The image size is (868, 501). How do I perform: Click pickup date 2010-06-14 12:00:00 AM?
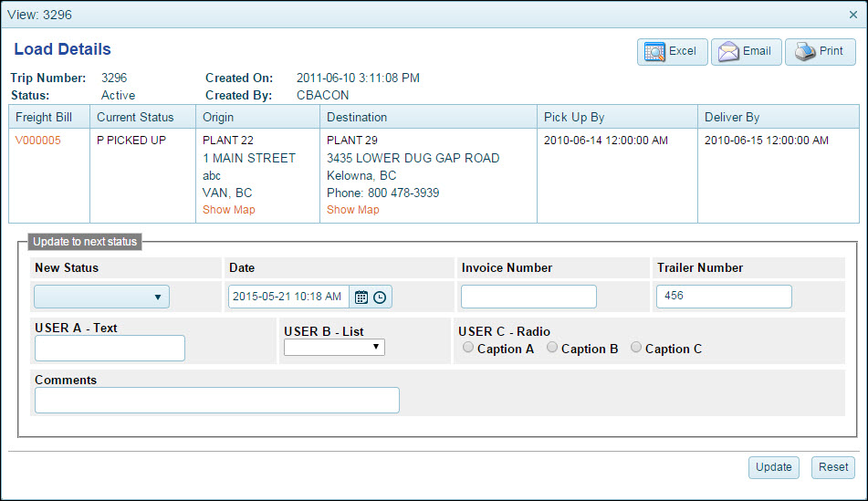(606, 140)
